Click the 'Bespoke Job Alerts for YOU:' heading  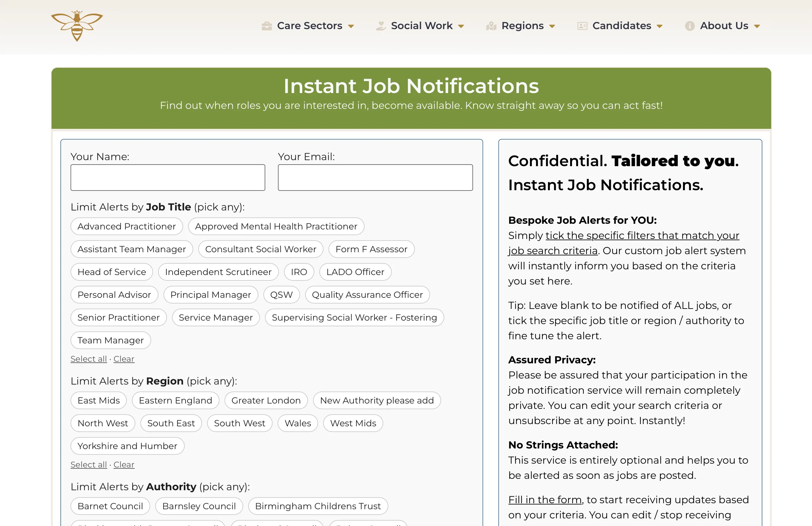pyautogui.click(x=582, y=220)
